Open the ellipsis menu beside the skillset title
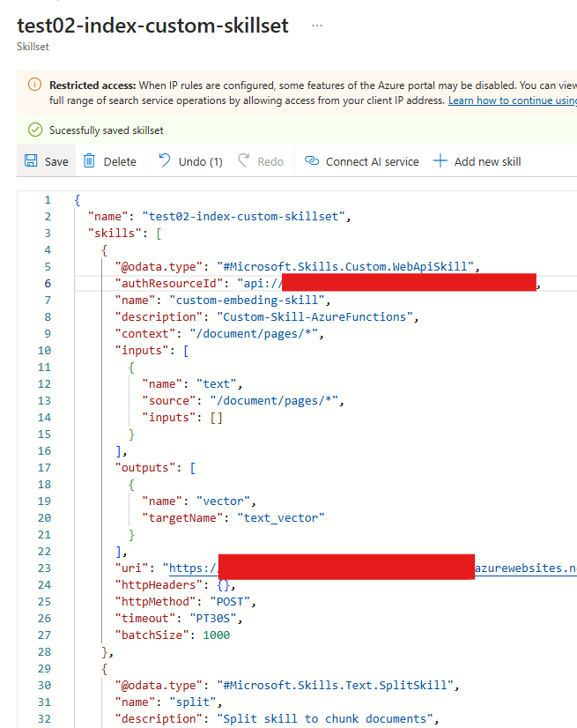Screen dimensions: 577x728 (316, 24)
